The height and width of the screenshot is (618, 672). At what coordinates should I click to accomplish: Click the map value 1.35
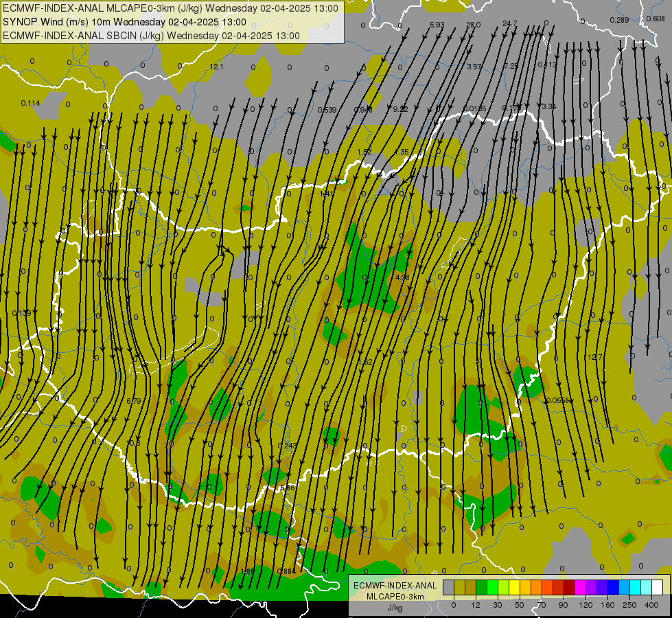click(x=401, y=152)
